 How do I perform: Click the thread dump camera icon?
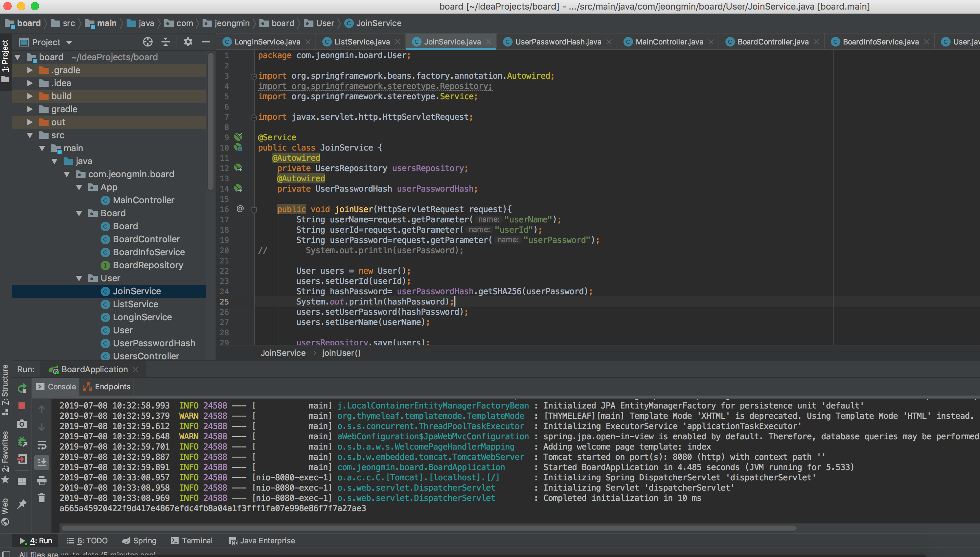tap(22, 424)
